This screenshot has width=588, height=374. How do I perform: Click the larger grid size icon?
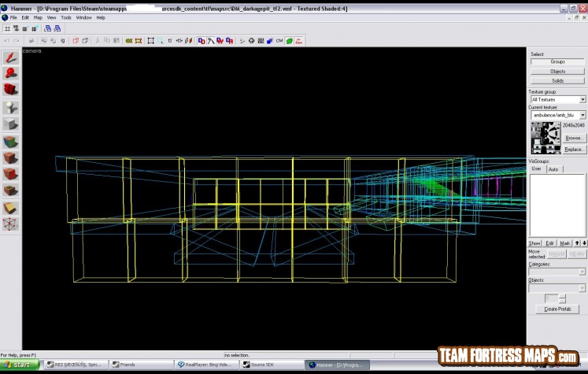pos(35,28)
